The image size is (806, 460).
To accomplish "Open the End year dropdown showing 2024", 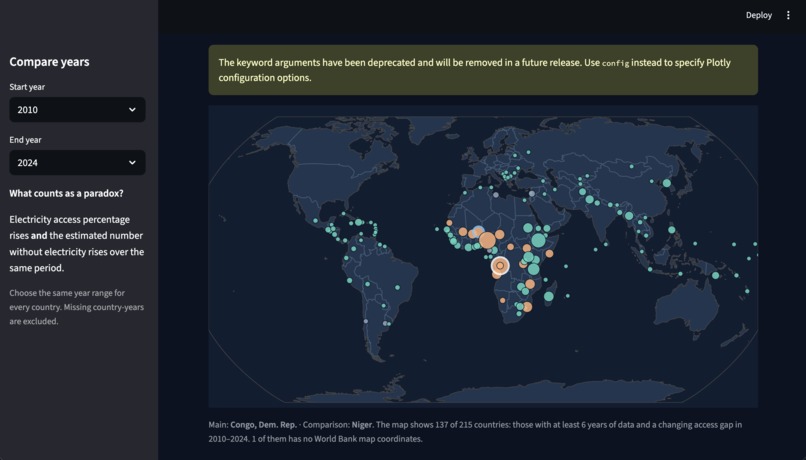I will pyautogui.click(x=77, y=162).
